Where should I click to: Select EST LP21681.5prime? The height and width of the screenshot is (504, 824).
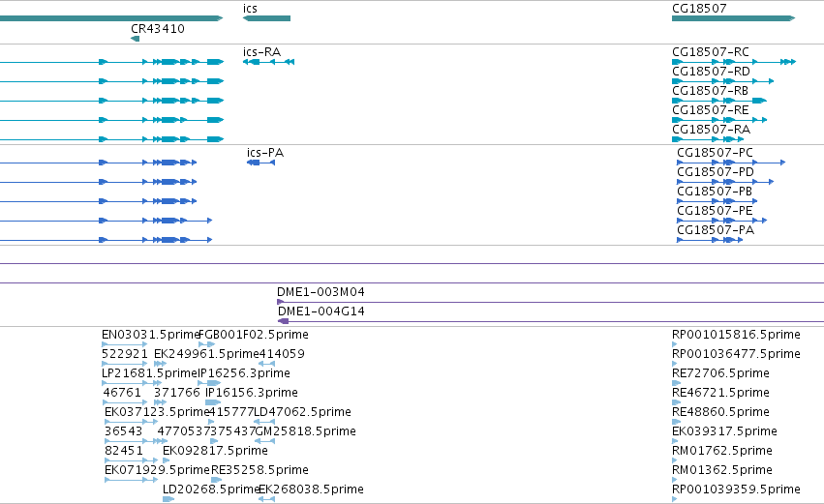[132, 383]
